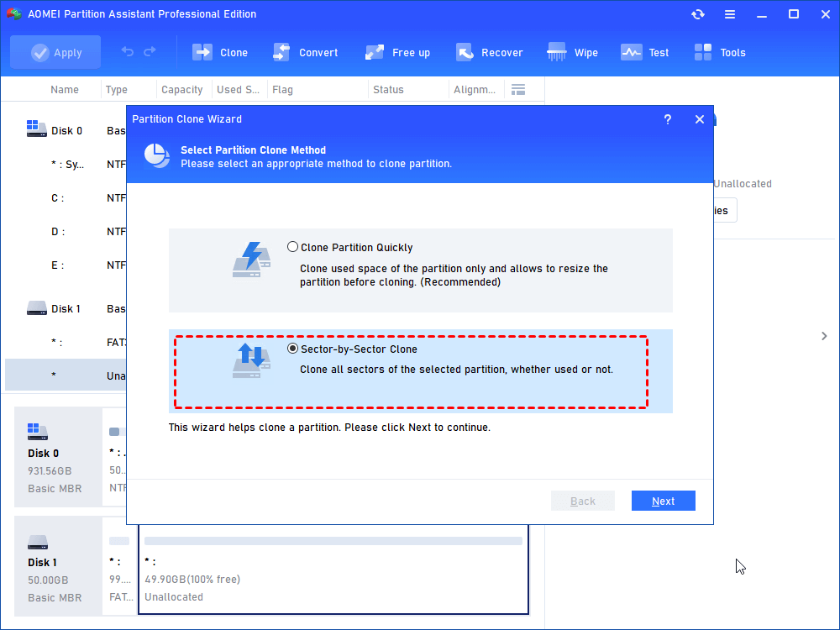Select Disk 1 row in partition list
840x630 pixels.
pyautogui.click(x=66, y=308)
